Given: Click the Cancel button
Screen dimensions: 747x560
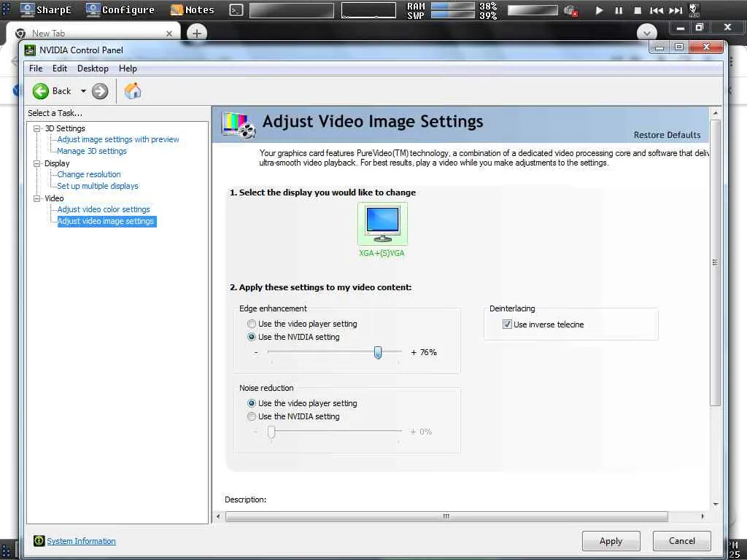Looking at the screenshot, I should (682, 540).
